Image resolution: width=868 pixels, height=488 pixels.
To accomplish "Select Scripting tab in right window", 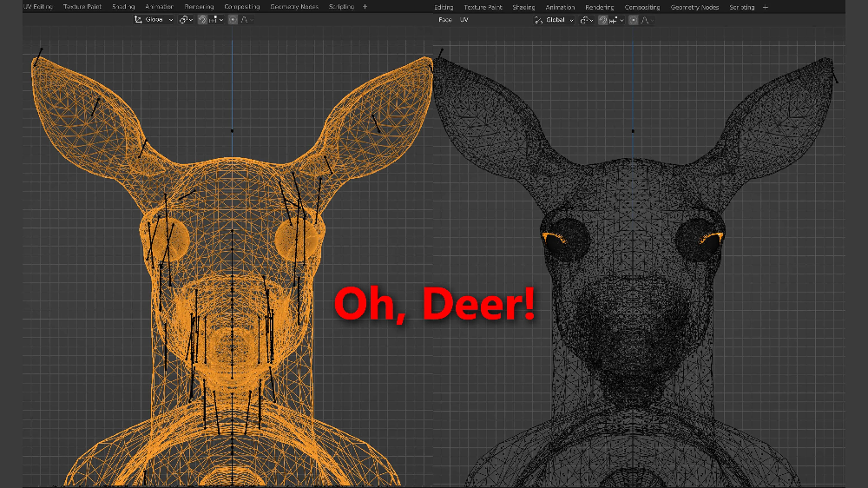I will pyautogui.click(x=742, y=7).
